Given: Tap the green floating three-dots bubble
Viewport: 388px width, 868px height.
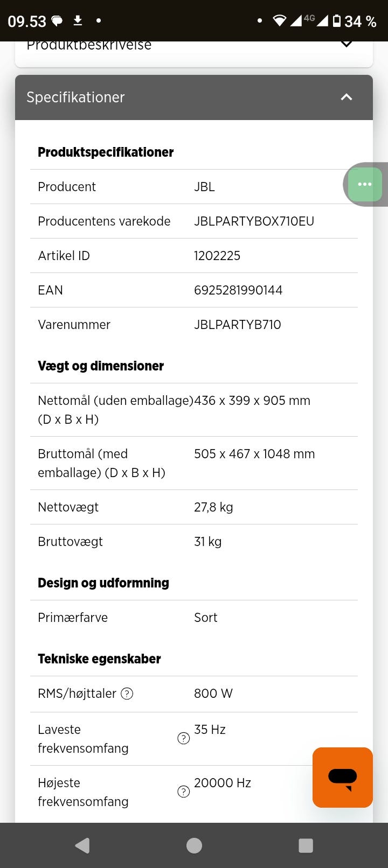Looking at the screenshot, I should (x=365, y=184).
